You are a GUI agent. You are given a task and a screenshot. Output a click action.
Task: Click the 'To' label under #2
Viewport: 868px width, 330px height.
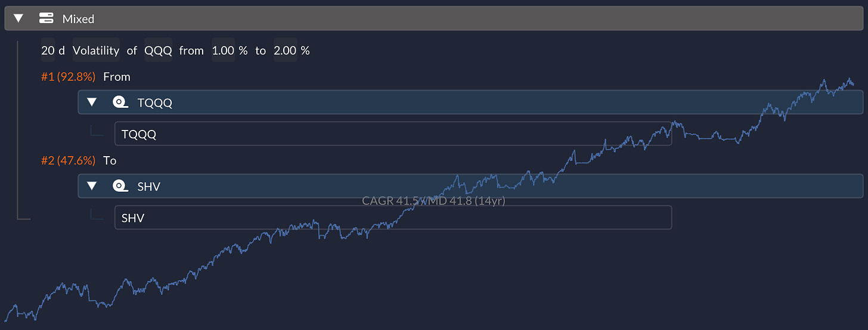(x=110, y=160)
